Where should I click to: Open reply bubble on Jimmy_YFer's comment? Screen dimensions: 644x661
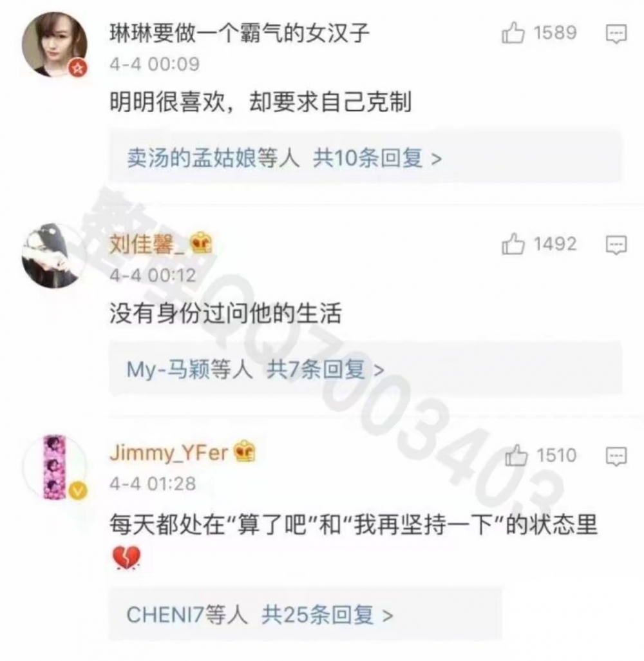[x=616, y=456]
